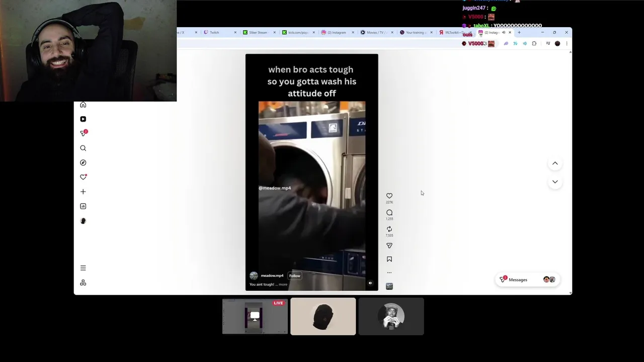The width and height of the screenshot is (644, 362).
Task: Select the LIVE screen-share scene thumbnail
Action: 255,316
